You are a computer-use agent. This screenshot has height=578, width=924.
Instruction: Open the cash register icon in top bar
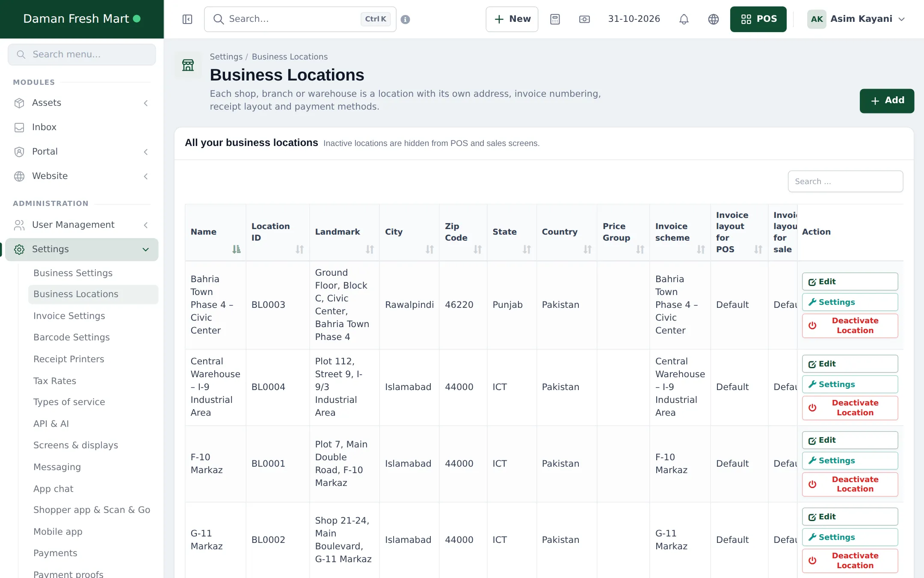584,19
